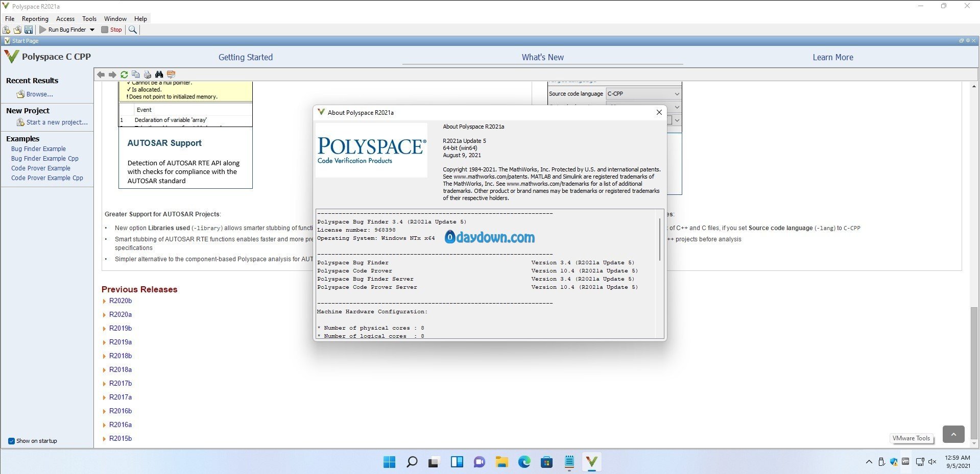Click the Save (floppy disk) toolbar icon

(x=29, y=30)
